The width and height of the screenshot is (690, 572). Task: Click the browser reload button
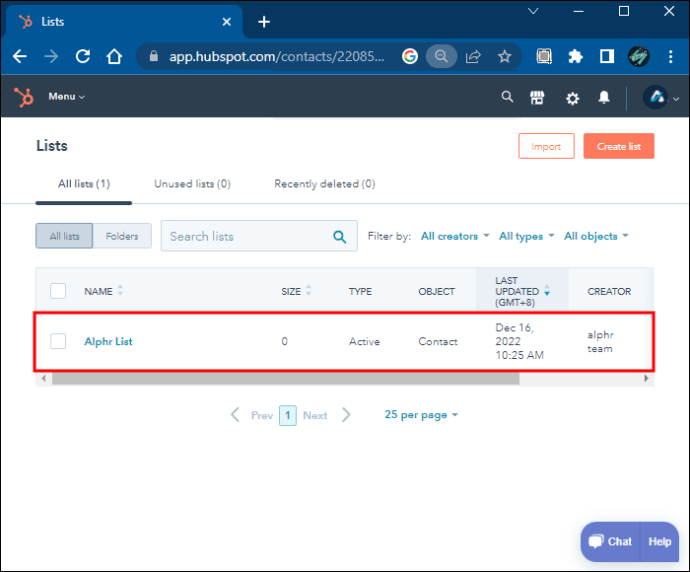click(83, 57)
